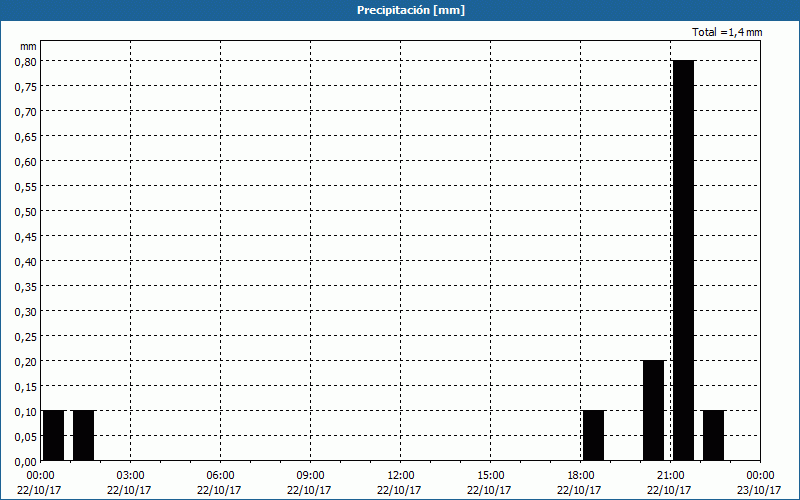Click the 0,05 y-axis value
Screen dimensions: 800x500
[26, 436]
